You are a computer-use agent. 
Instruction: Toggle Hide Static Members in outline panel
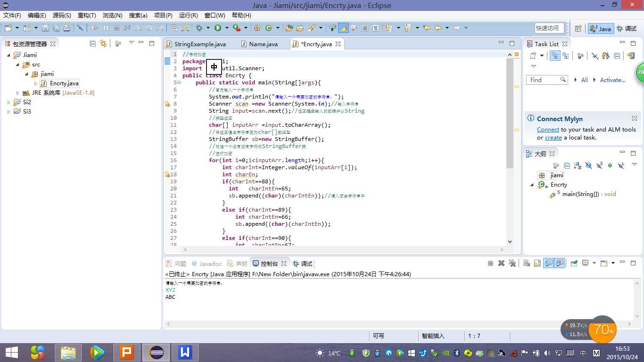click(599, 165)
